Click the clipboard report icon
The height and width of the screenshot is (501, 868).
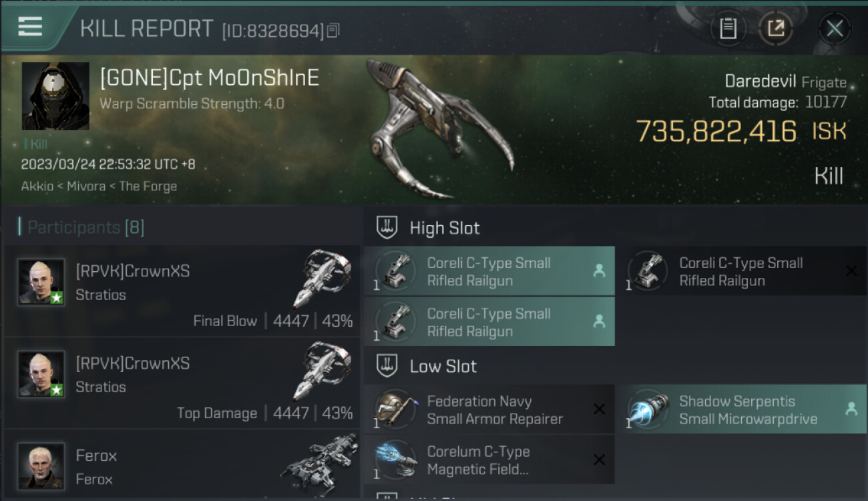click(x=728, y=28)
